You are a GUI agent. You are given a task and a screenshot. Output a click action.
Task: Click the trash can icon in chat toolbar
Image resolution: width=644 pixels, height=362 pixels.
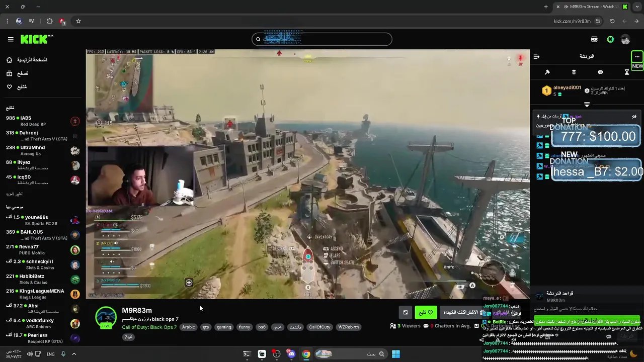tap(574, 72)
